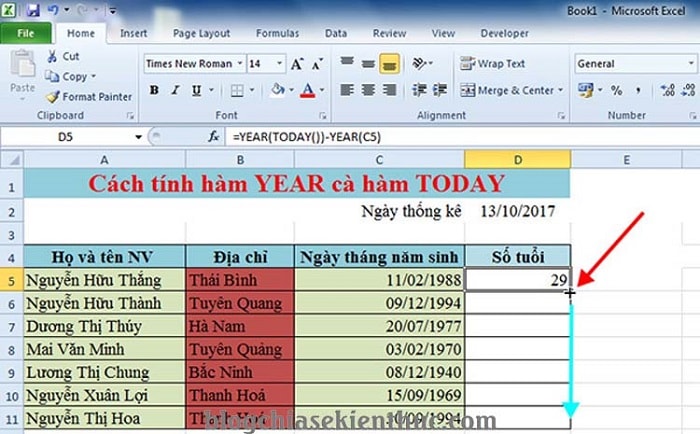Open Copy options dropdown arrow

coord(93,76)
